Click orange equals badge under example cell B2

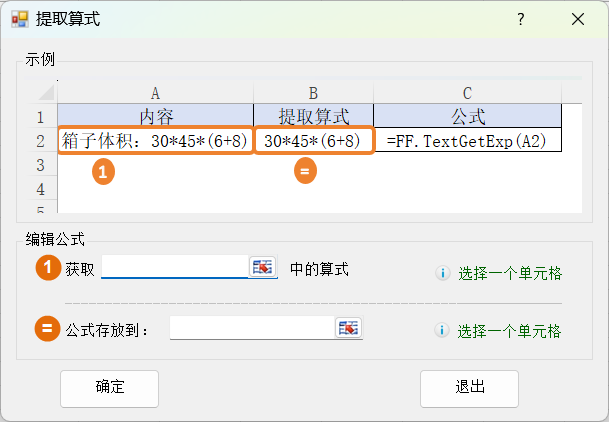[x=307, y=171]
